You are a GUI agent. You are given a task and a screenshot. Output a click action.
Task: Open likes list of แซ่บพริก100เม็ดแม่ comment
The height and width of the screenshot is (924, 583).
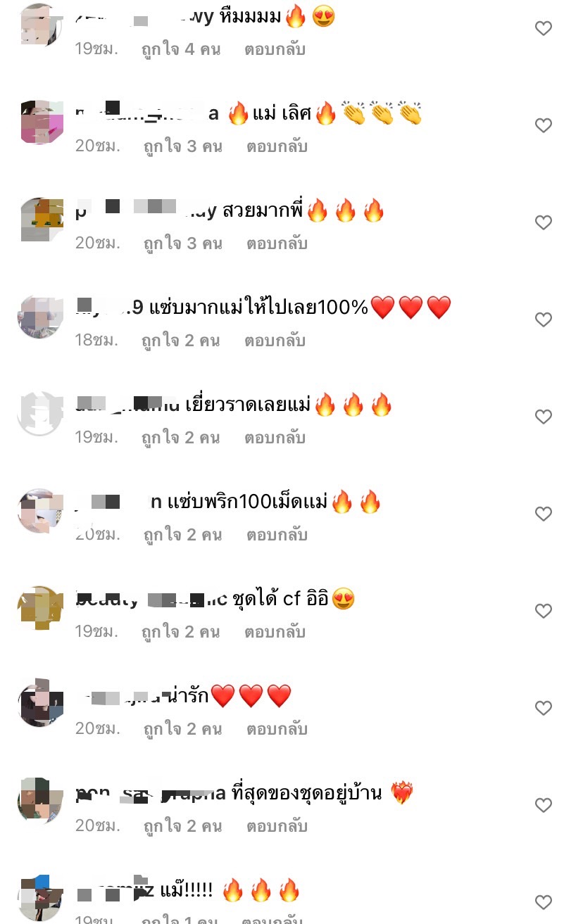click(x=182, y=536)
